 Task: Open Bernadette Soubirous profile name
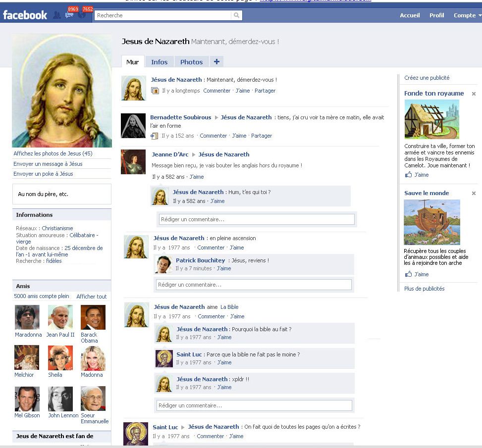point(180,117)
